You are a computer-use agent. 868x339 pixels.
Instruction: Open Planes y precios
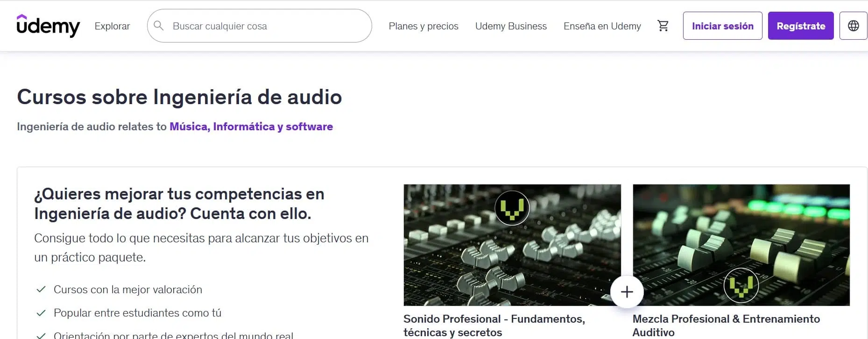tap(423, 26)
